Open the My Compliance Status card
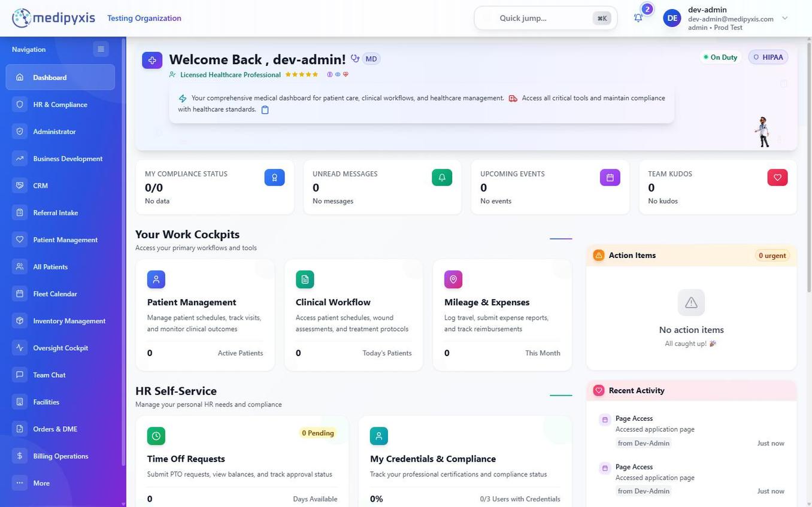This screenshot has height=507, width=812. click(x=215, y=187)
